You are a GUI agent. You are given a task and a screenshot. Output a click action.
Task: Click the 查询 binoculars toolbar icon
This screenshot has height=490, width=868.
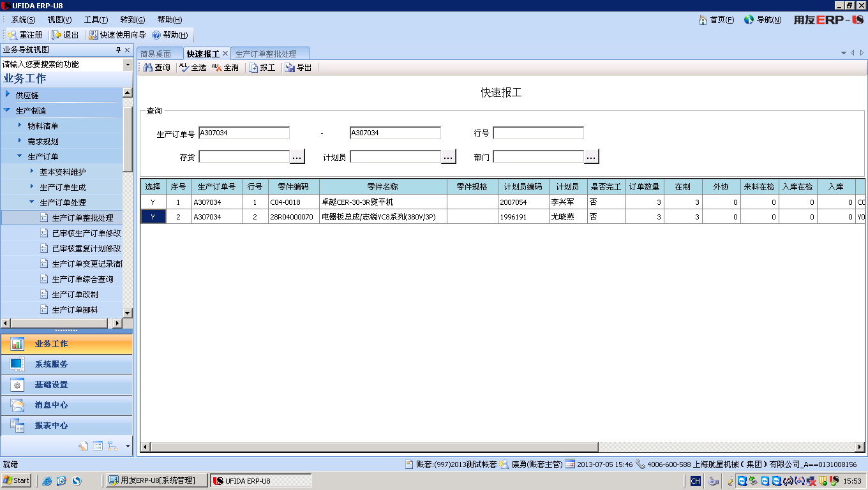point(148,68)
